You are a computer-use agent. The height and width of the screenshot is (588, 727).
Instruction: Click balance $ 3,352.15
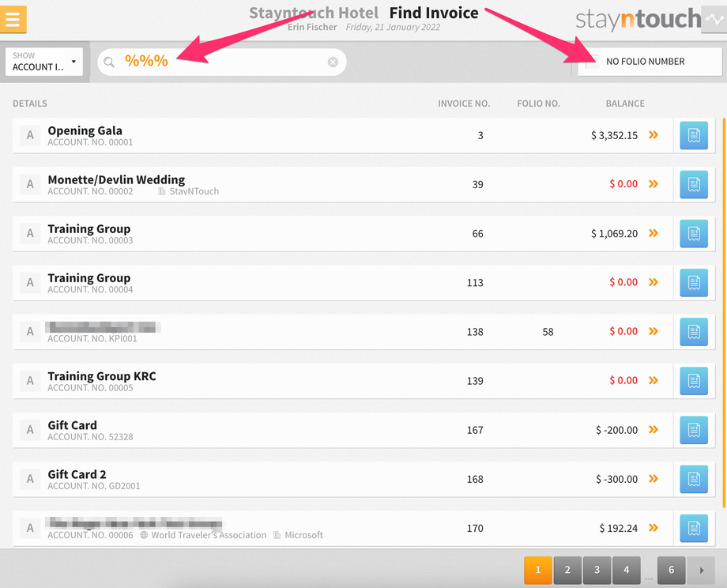(614, 135)
